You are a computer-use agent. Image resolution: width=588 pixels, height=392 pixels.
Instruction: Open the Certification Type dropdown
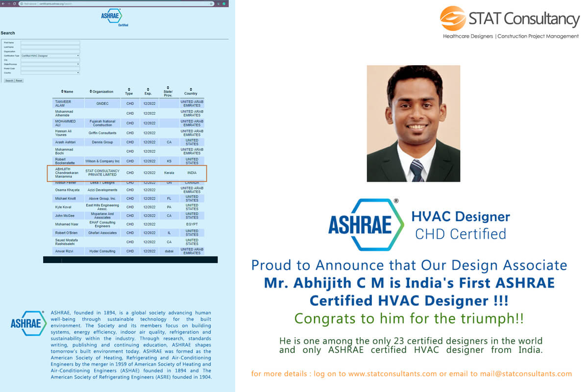coord(50,56)
